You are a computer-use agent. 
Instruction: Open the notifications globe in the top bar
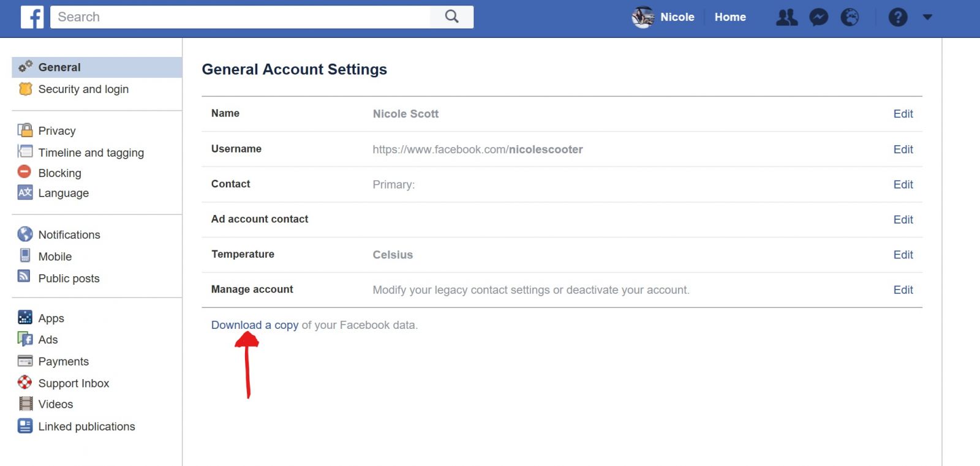[850, 17]
